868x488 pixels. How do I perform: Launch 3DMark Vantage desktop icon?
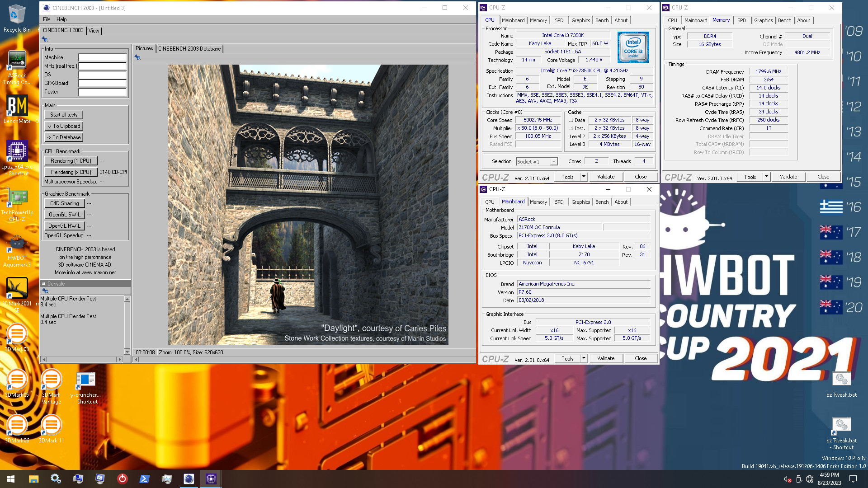point(51,386)
